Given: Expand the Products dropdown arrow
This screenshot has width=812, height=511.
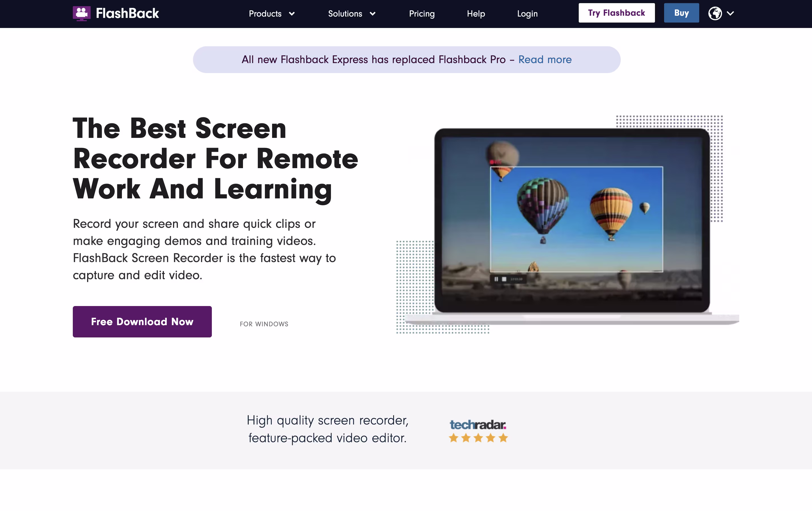Looking at the screenshot, I should [292, 14].
